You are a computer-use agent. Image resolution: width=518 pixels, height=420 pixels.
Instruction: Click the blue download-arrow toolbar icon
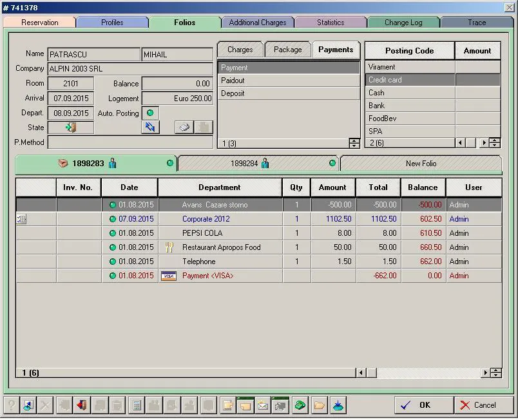pos(338,405)
